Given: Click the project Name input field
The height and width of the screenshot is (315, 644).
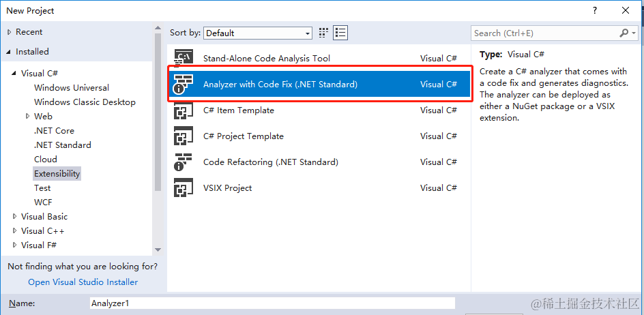Looking at the screenshot, I should (x=272, y=303).
